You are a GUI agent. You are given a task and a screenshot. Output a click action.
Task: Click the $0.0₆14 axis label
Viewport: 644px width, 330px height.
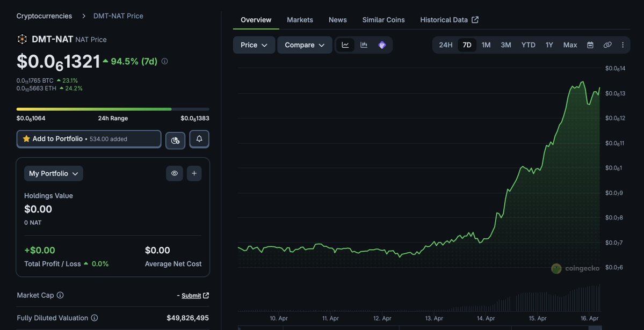point(615,69)
